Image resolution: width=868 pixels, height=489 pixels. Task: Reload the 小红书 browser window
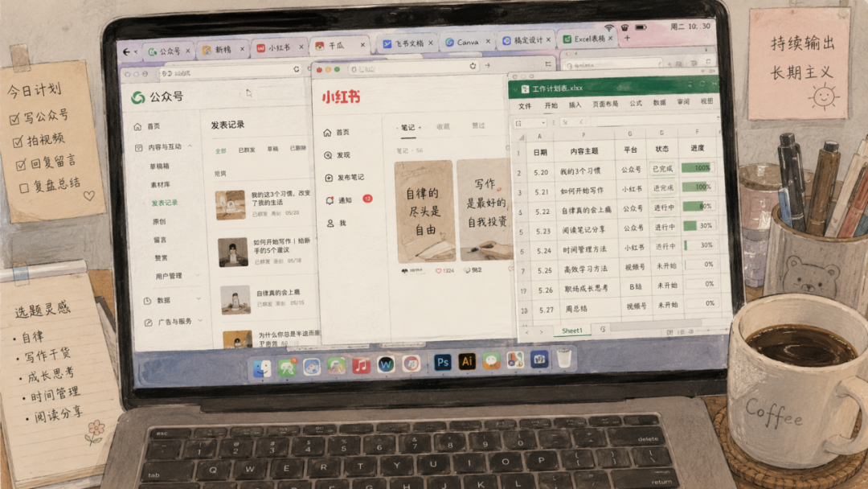(473, 66)
